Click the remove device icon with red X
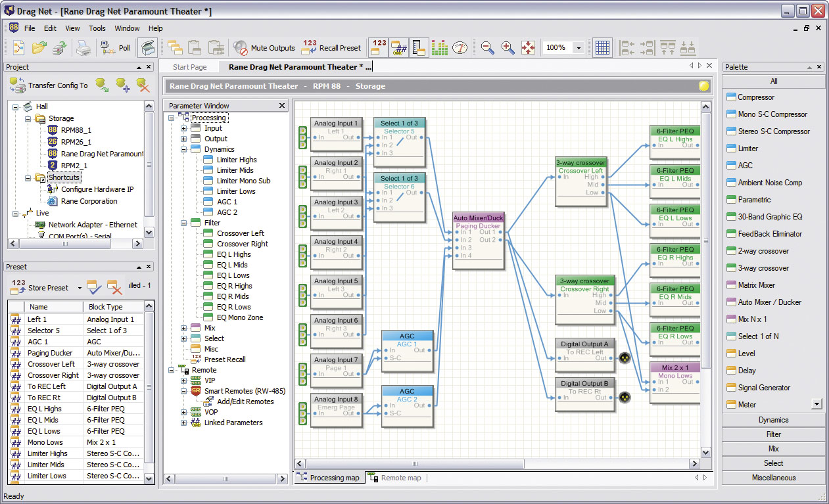The height and width of the screenshot is (504, 829). coord(143,84)
